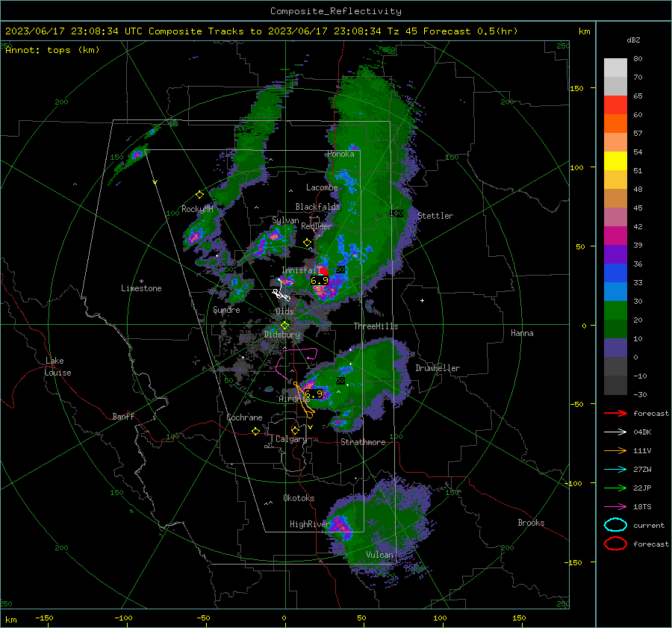Screen dimensions: 672x628
Task: Click the Sundre city label
Action: coord(226,309)
